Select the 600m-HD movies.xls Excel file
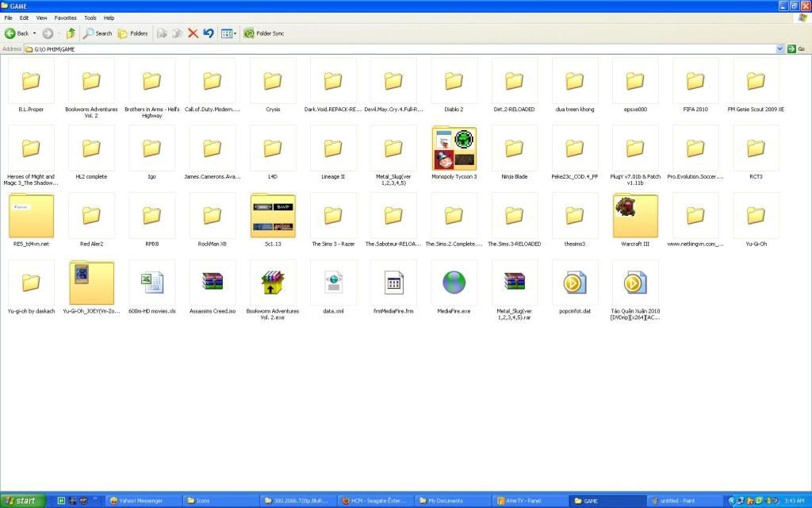The image size is (812, 508). [151, 287]
